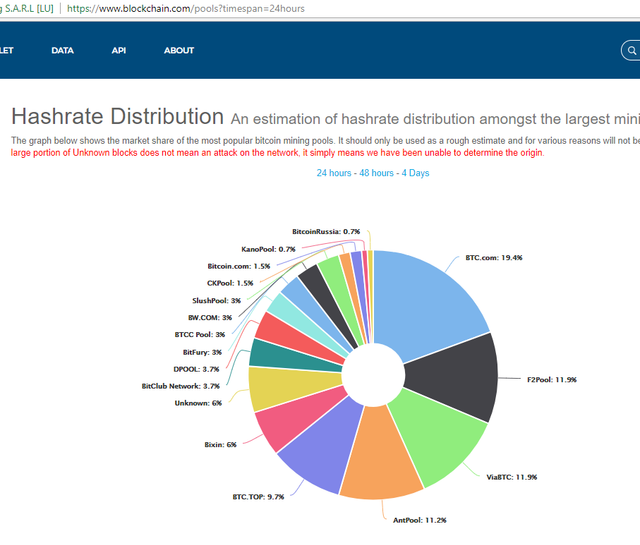This screenshot has height=545, width=640.
Task: Open the ABOUT menu item
Action: pyautogui.click(x=179, y=51)
